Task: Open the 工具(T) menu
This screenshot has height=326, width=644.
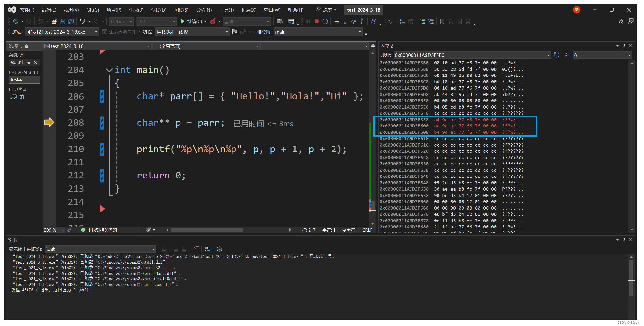Action: (227, 10)
